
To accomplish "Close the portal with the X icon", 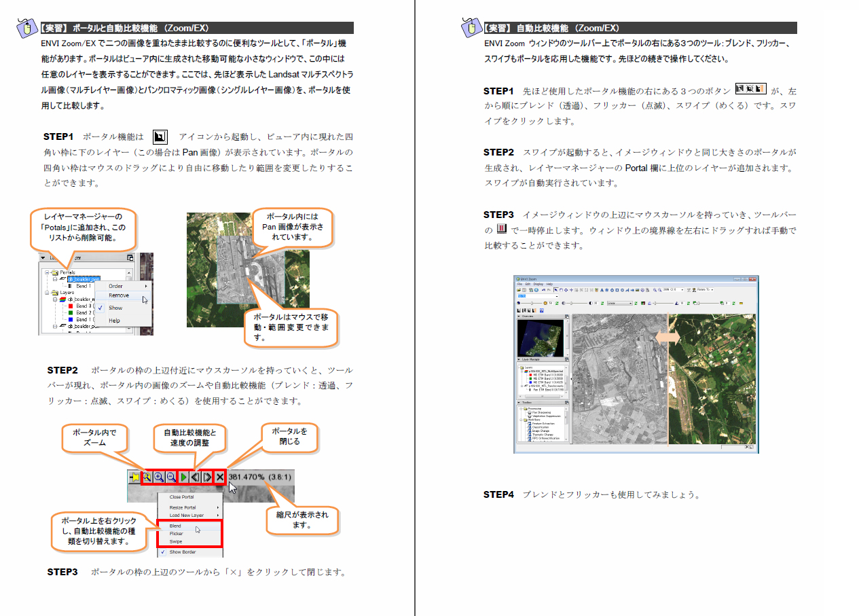I will click(x=219, y=477).
